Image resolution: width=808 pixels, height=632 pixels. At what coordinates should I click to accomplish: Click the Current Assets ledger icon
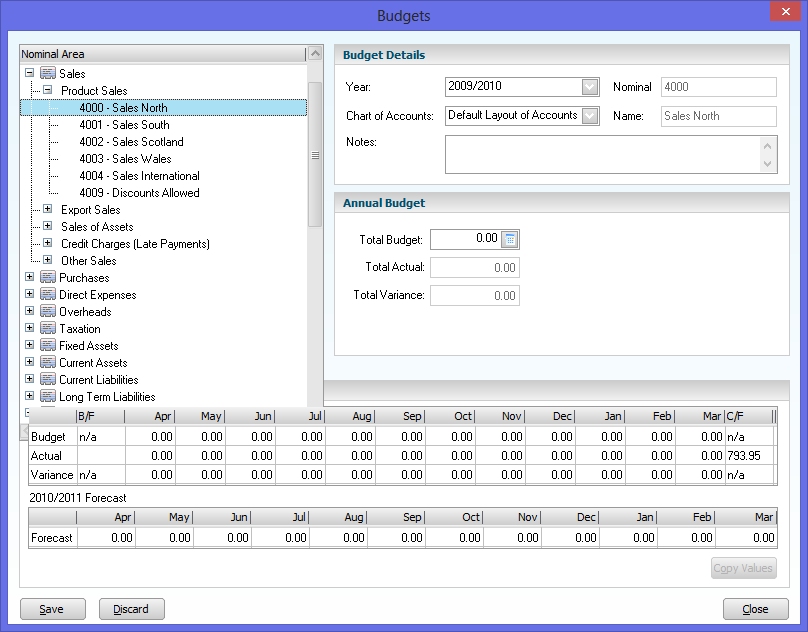(x=48, y=362)
